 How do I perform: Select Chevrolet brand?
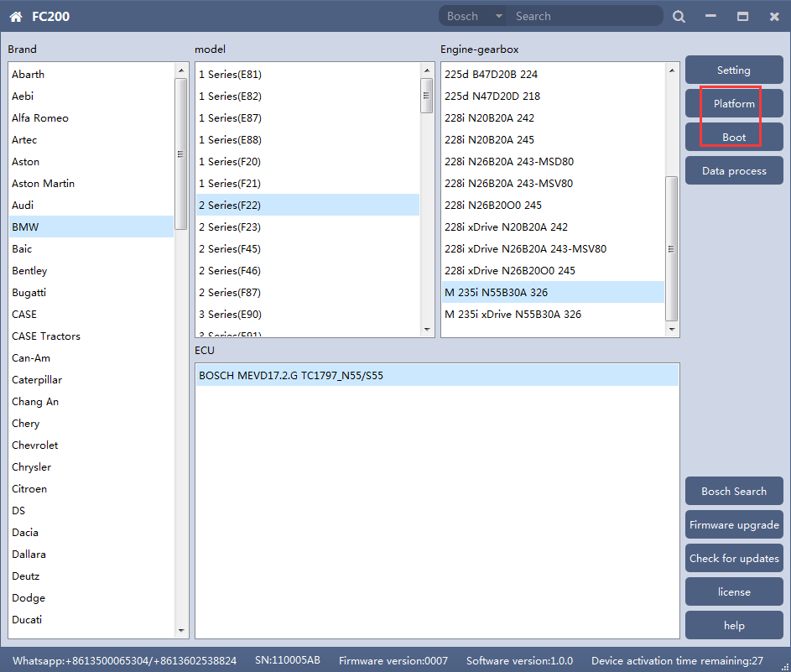pyautogui.click(x=91, y=445)
